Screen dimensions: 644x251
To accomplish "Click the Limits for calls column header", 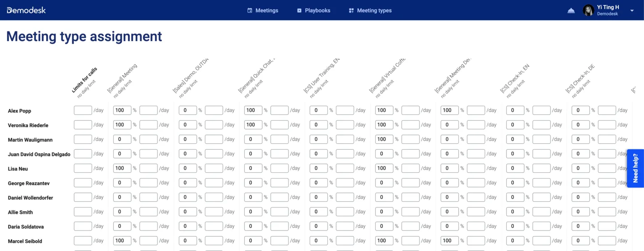I will point(85,80).
